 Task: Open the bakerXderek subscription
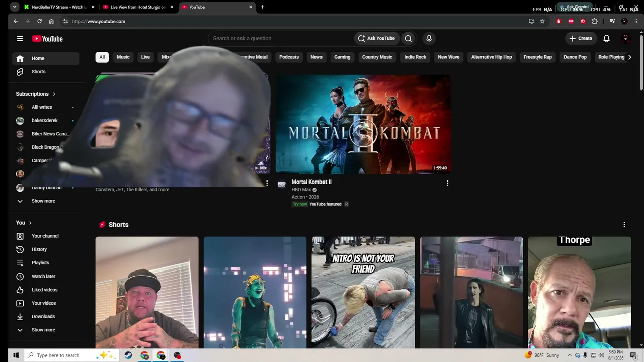pos(46,121)
